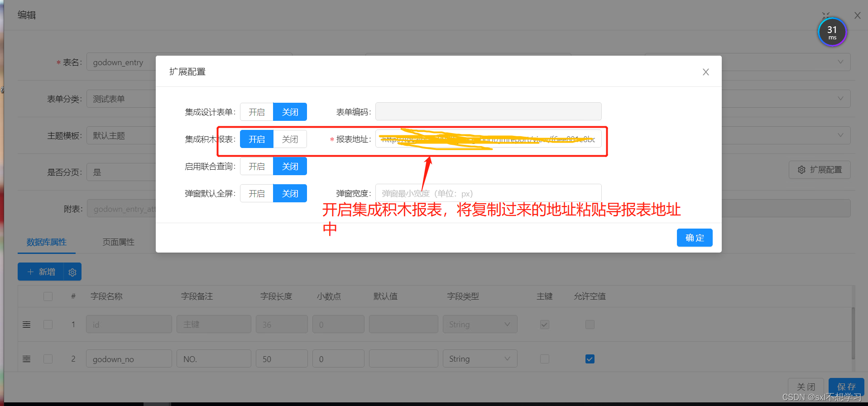Screen dimensions: 868x406
Task: Click the 弹窗宽度 input field
Action: pyautogui.click(x=489, y=193)
